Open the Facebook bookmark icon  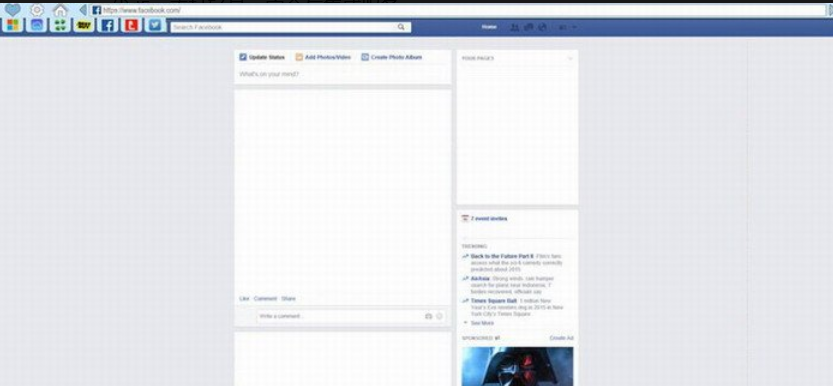[x=107, y=25]
